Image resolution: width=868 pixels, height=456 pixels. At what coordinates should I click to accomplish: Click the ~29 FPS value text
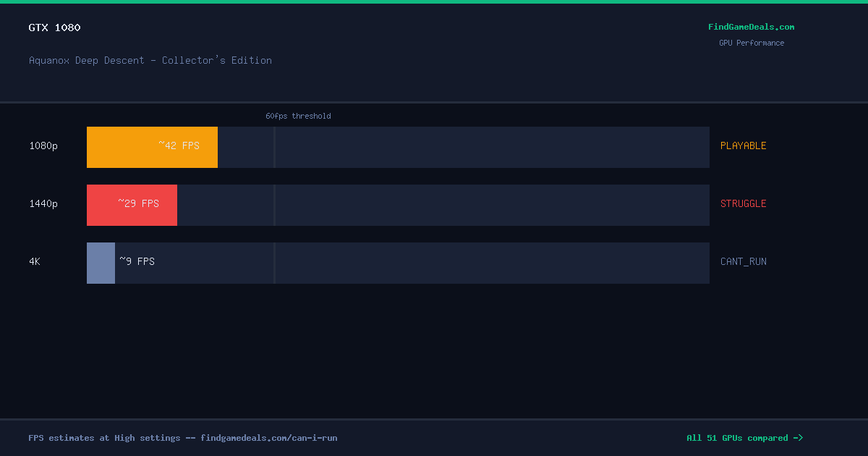[x=139, y=203]
